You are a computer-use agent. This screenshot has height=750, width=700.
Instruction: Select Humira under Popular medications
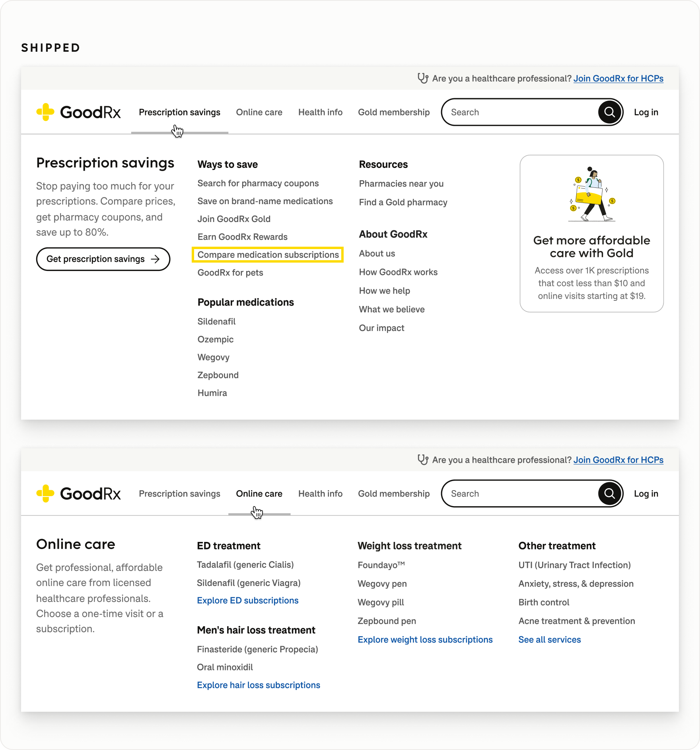(x=212, y=393)
